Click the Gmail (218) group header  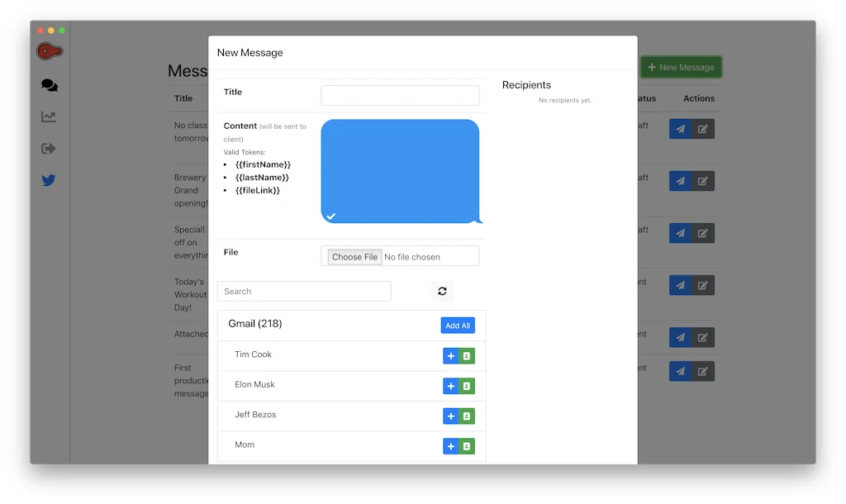pyautogui.click(x=255, y=324)
